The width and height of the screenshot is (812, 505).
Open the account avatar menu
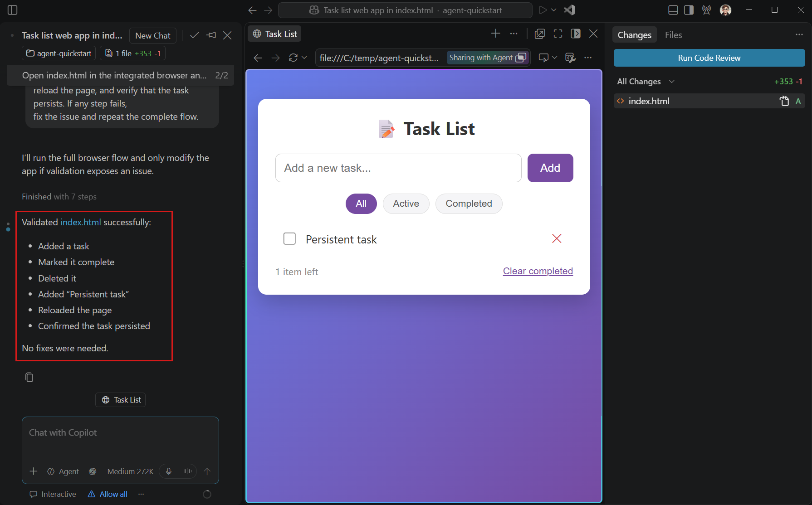point(725,10)
